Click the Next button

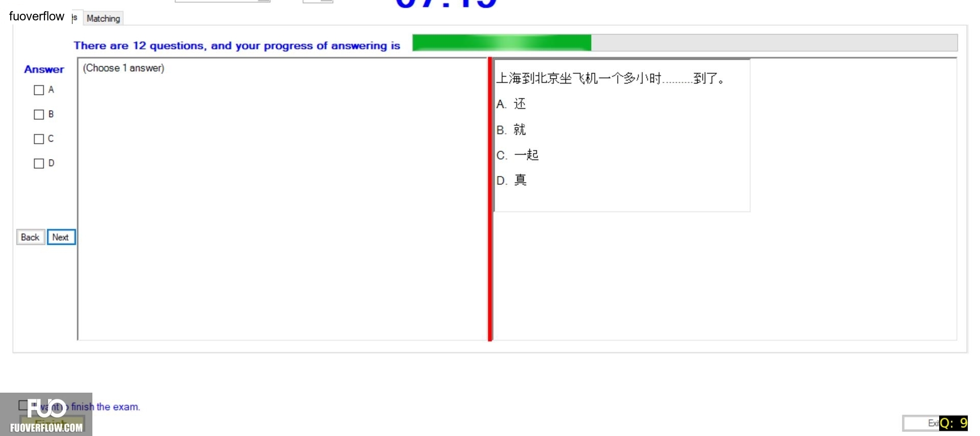point(61,237)
